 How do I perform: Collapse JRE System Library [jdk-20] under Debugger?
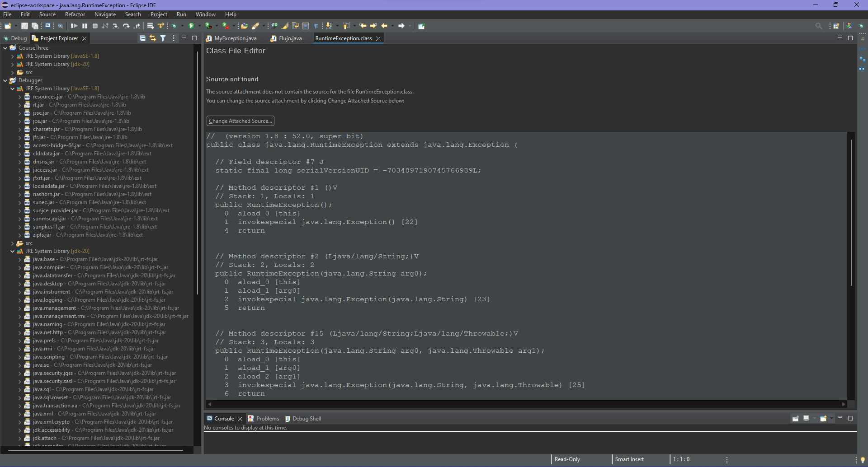13,251
